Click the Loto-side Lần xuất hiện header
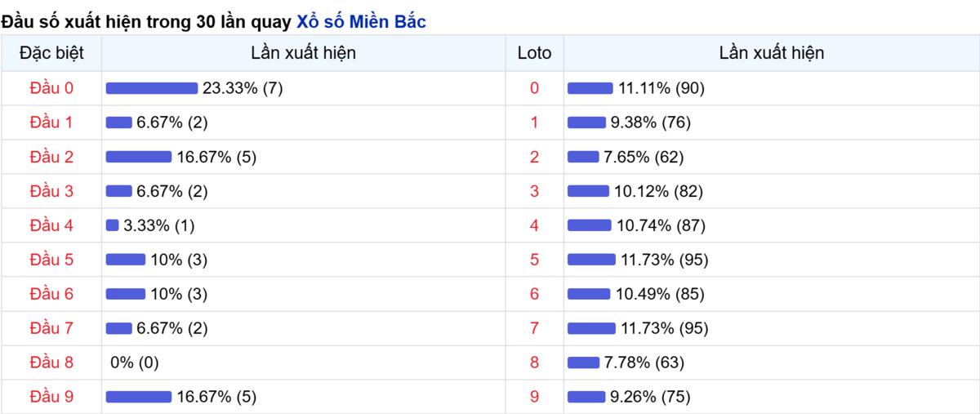980x414 pixels. pos(771,53)
